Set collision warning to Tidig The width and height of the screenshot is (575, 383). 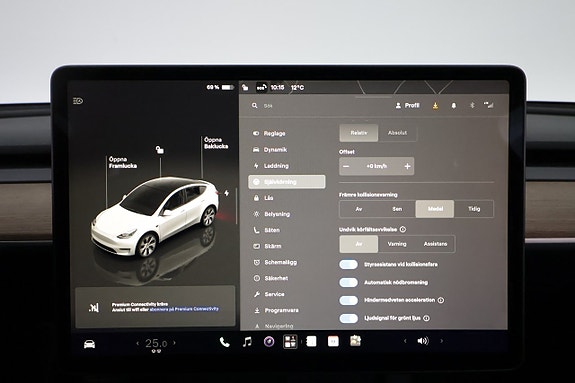point(474,209)
